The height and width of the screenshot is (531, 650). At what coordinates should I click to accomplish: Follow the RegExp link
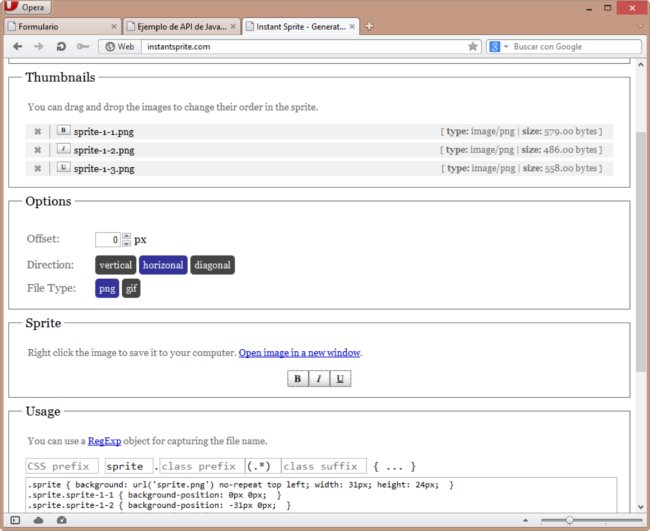pyautogui.click(x=104, y=441)
